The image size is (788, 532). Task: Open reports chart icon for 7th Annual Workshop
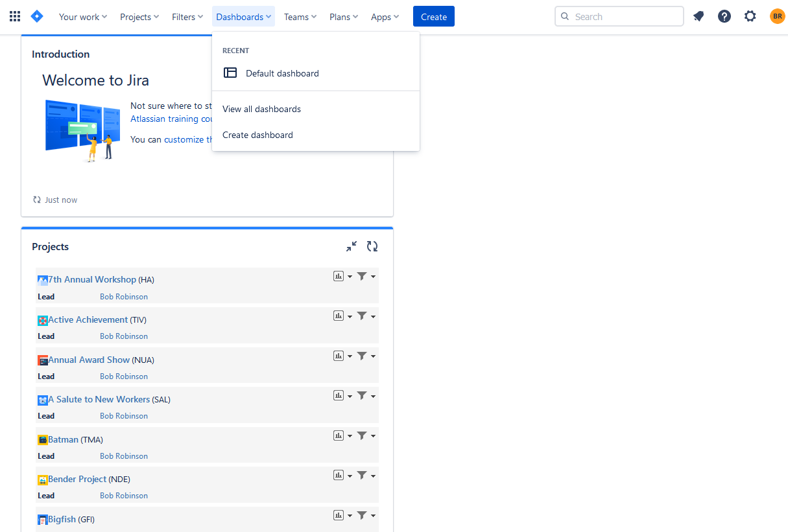coord(339,276)
